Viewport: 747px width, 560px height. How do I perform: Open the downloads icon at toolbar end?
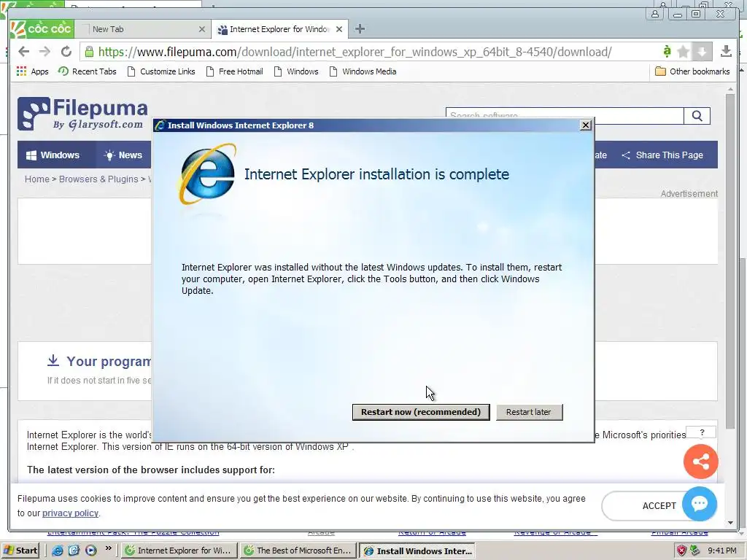pos(726,51)
